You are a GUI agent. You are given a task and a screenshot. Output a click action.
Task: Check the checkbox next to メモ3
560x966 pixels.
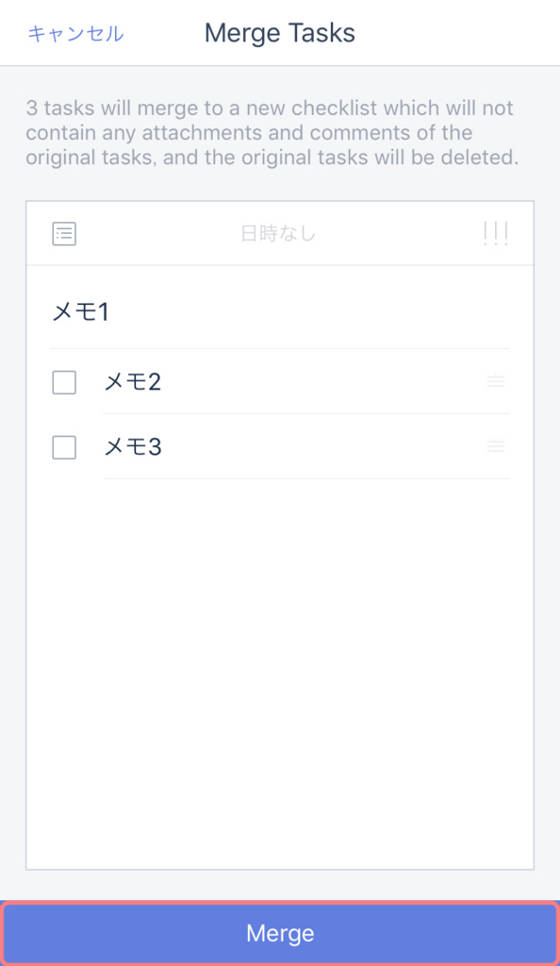point(63,446)
